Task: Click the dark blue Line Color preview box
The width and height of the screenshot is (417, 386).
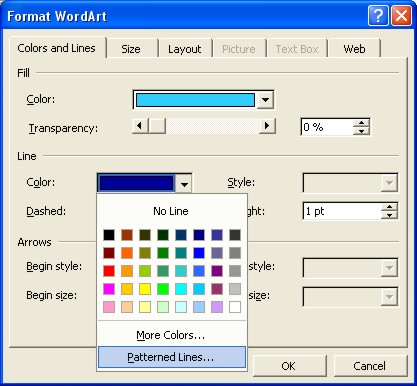Action: (x=137, y=183)
